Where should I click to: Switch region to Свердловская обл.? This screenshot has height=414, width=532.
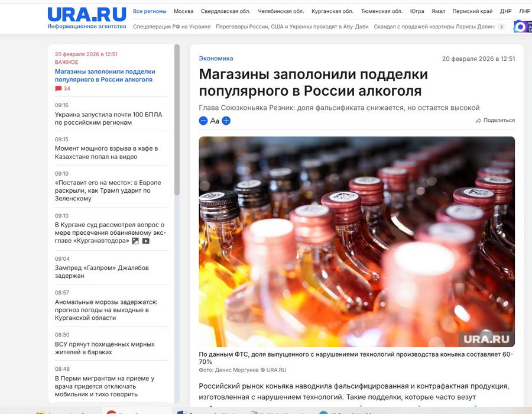(225, 11)
